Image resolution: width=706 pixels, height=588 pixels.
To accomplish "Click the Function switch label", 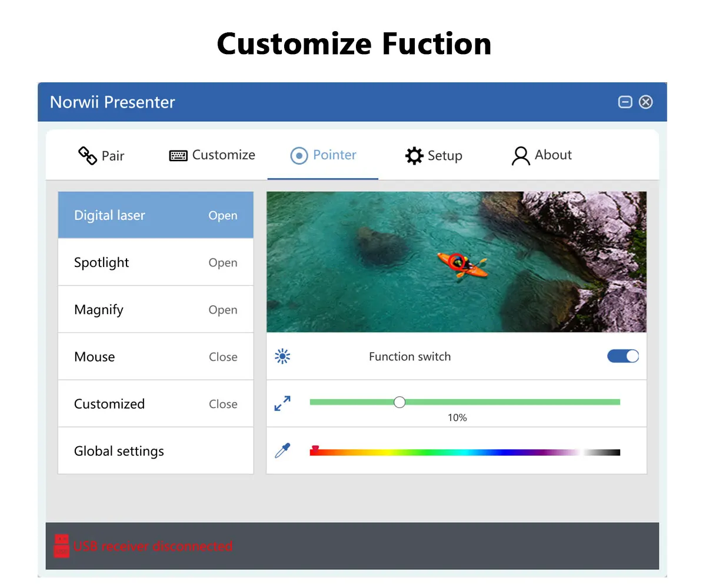I will tap(410, 356).
